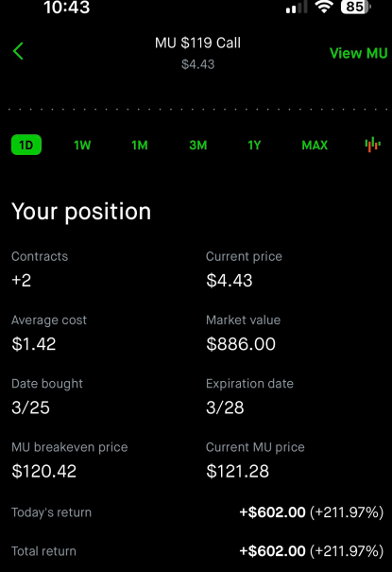Select the 1D time range
The image size is (392, 572).
26,145
